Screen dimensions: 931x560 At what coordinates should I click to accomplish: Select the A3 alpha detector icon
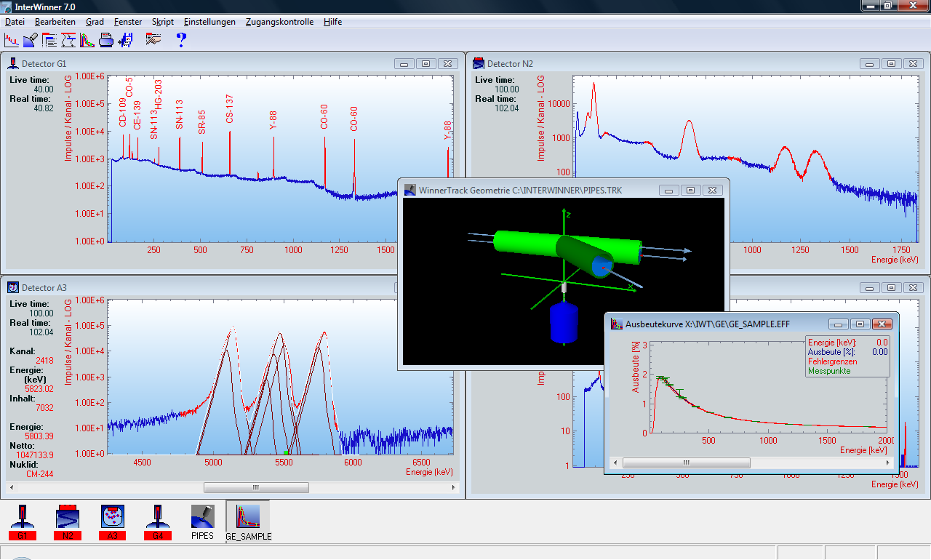[x=113, y=522]
